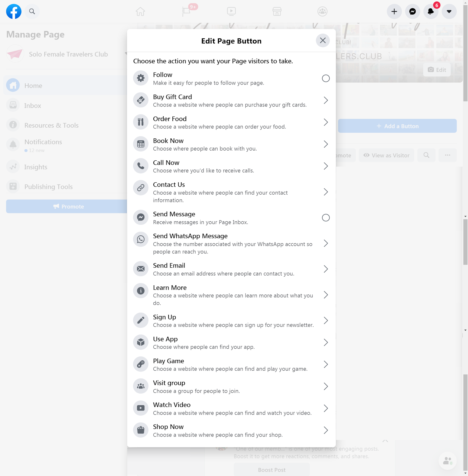Click the View as Visitor button
Viewport: 468px width, 476px height.
coord(386,155)
